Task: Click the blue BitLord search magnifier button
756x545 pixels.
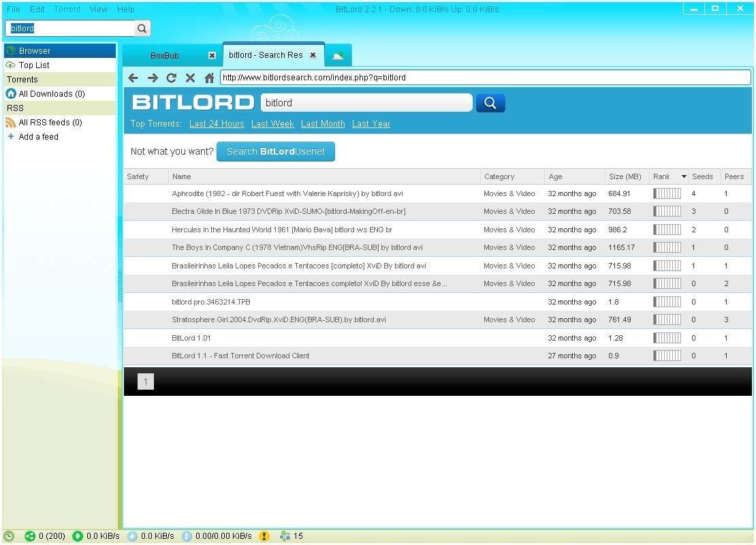Action: click(x=490, y=103)
